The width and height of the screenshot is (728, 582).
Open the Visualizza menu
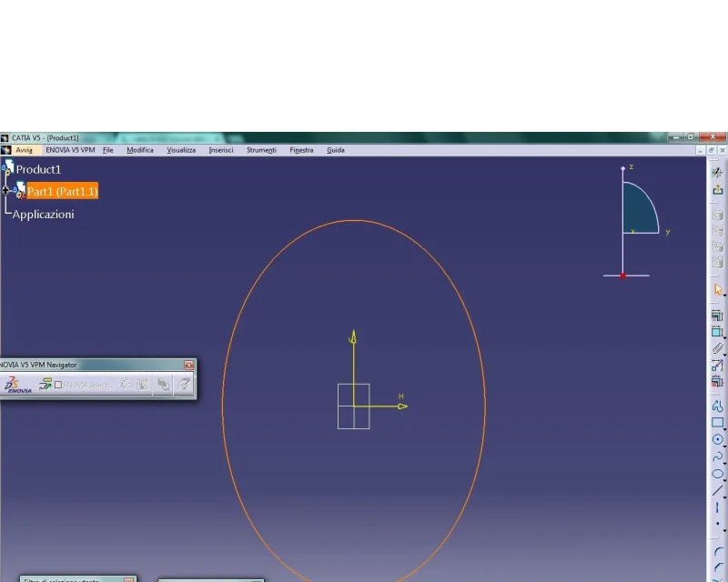[x=181, y=150]
